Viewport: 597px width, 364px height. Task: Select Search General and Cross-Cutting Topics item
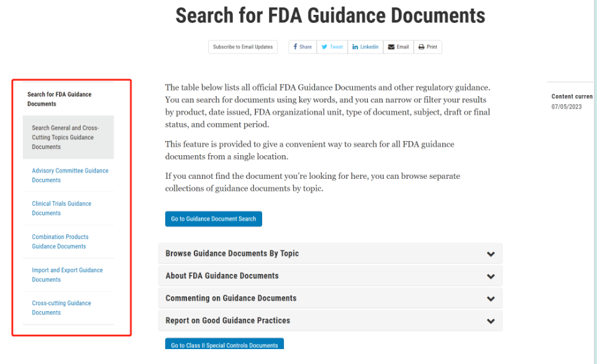tap(65, 137)
